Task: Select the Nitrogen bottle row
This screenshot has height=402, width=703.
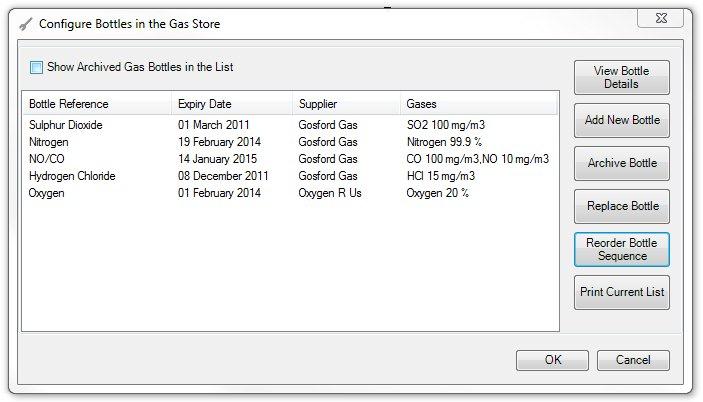Action: click(x=290, y=142)
